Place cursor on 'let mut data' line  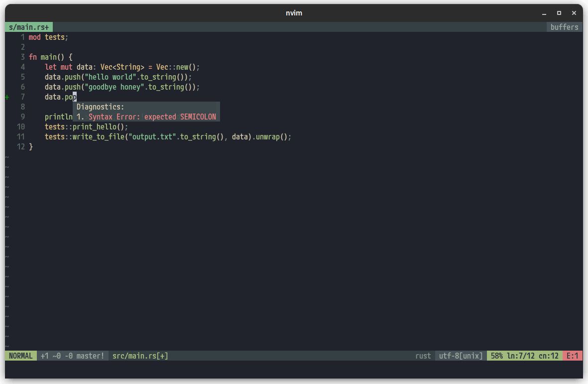tap(122, 67)
